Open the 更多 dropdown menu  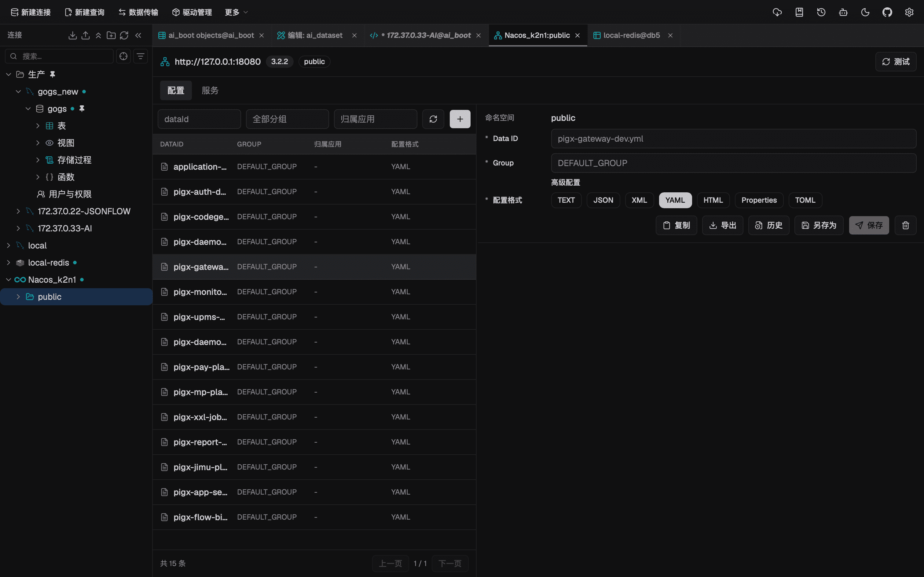[236, 12]
